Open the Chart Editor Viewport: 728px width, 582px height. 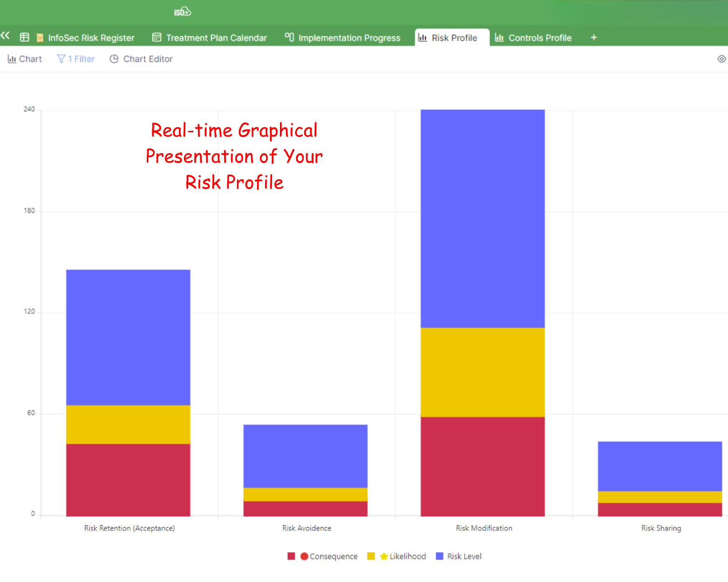click(141, 59)
